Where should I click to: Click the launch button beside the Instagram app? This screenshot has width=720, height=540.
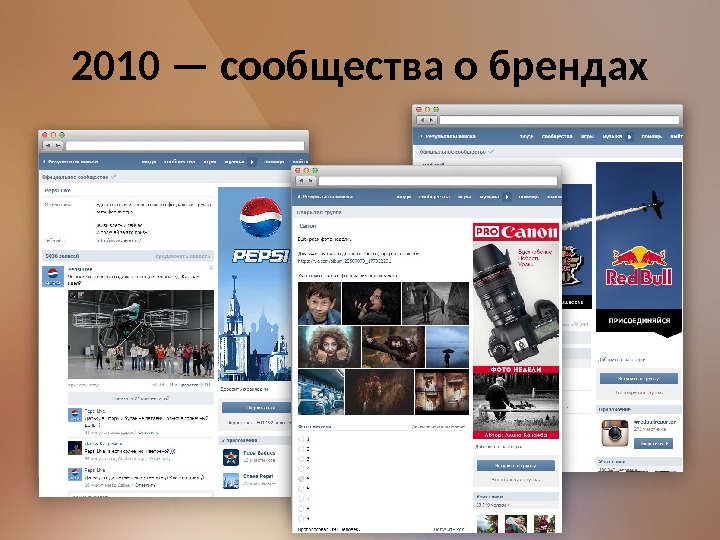click(653, 444)
